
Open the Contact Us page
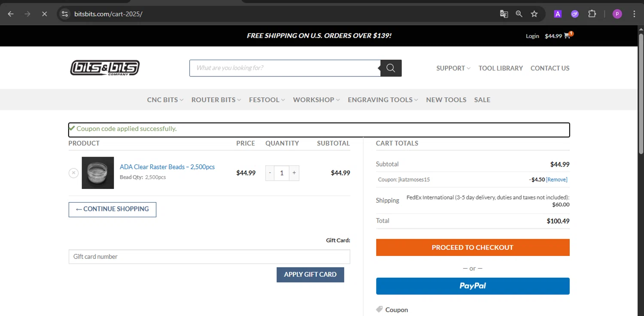(550, 68)
